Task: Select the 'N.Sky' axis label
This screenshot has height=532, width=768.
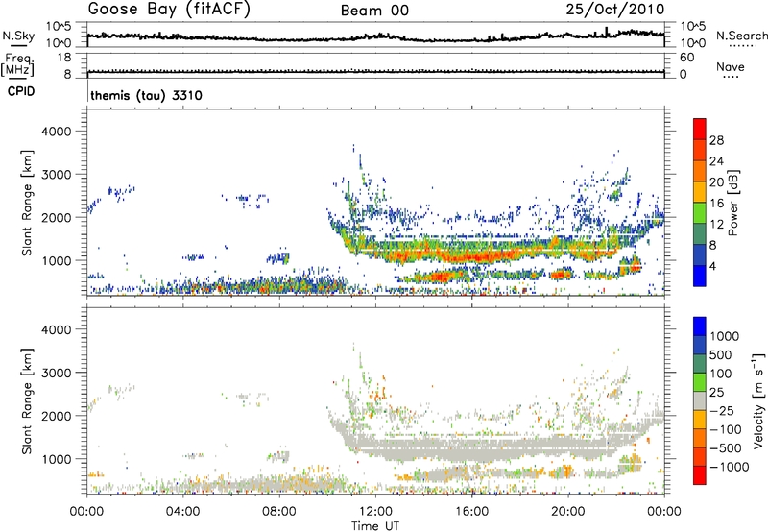Action: tap(18, 36)
